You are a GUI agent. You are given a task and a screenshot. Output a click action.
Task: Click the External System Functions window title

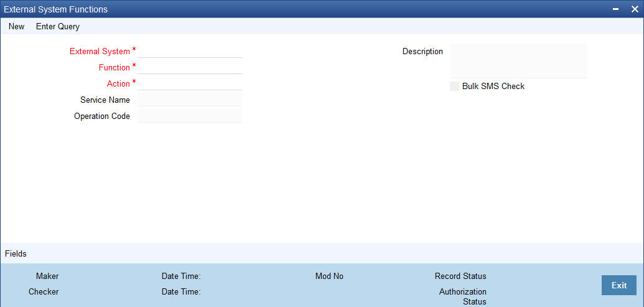tap(56, 9)
